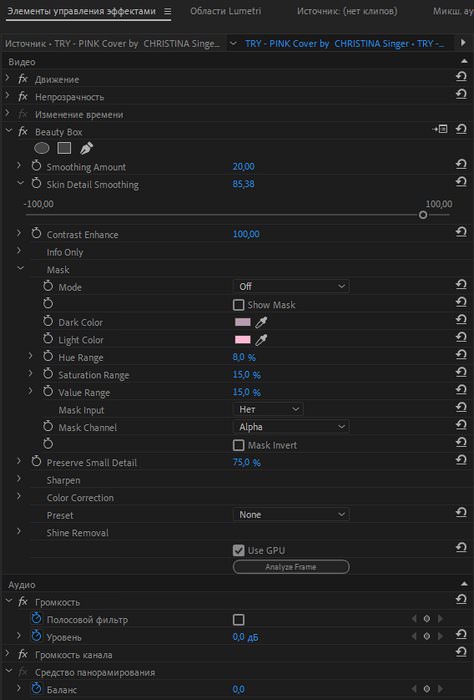The width and height of the screenshot is (474, 700).
Task: Select the pen mask tool
Action: (86, 148)
